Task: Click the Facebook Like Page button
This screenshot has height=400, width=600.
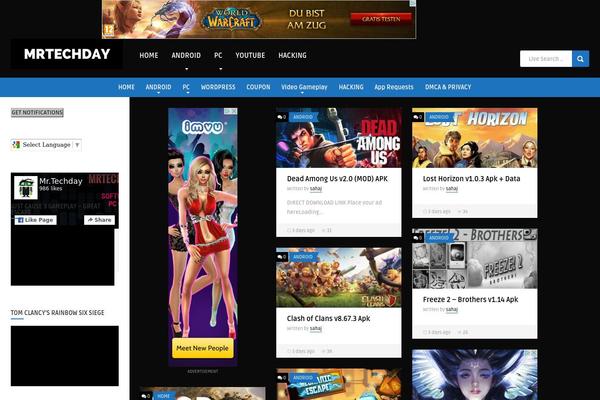Action: click(x=36, y=220)
